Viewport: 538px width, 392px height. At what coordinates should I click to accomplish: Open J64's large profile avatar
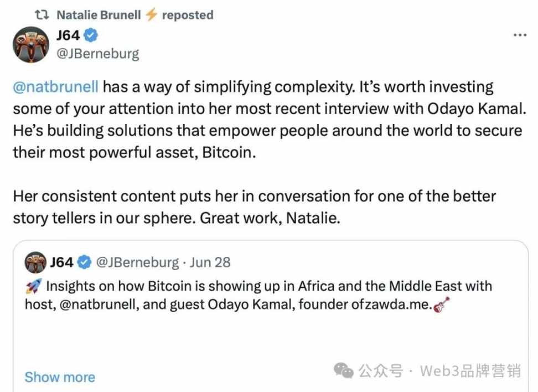(31, 45)
